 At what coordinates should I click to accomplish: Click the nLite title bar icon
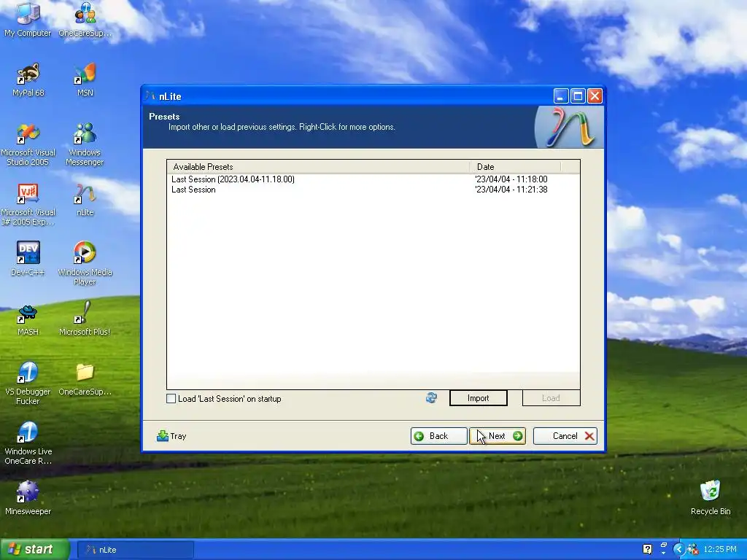point(150,96)
